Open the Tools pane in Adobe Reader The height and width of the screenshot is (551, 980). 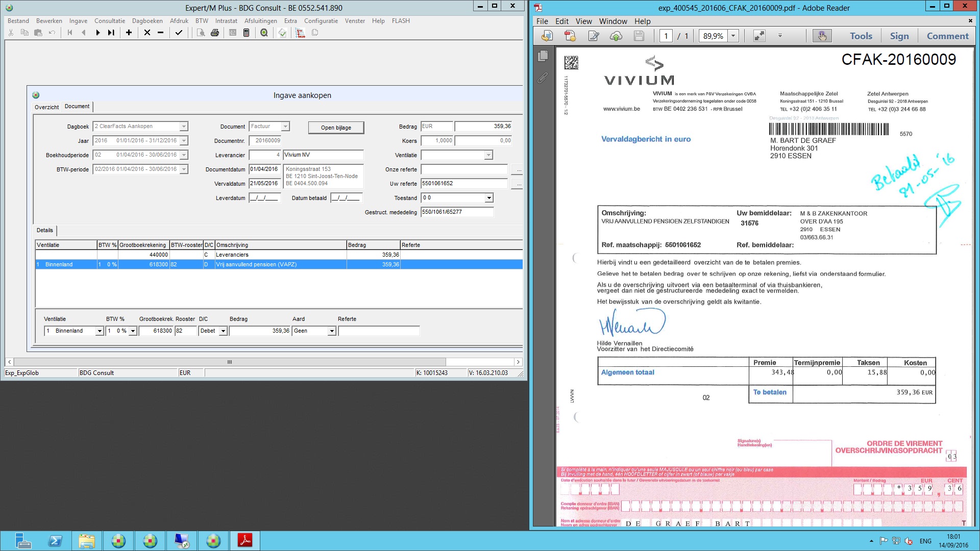[861, 36]
